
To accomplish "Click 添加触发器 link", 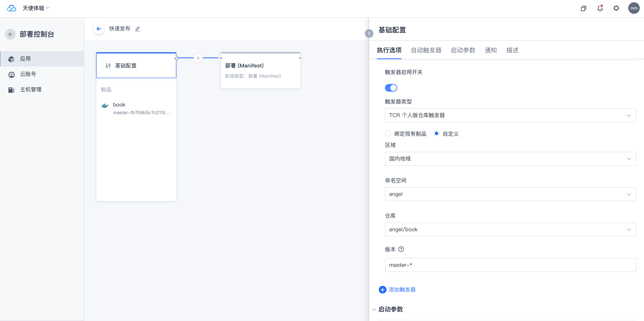I will pyautogui.click(x=402, y=289).
